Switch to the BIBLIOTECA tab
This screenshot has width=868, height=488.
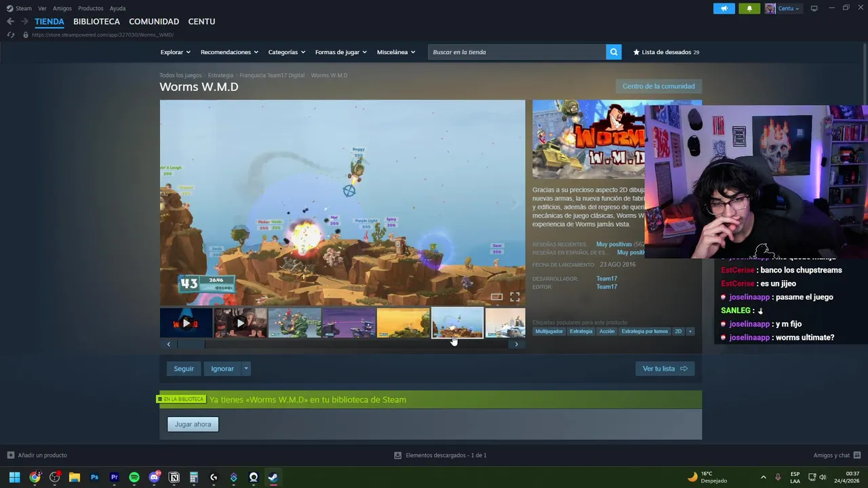(x=96, y=22)
